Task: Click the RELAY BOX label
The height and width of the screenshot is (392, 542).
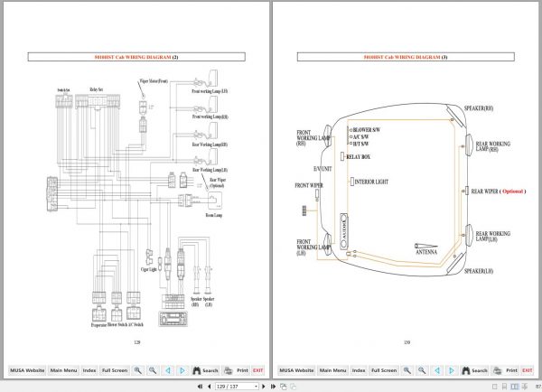Action: tap(359, 157)
